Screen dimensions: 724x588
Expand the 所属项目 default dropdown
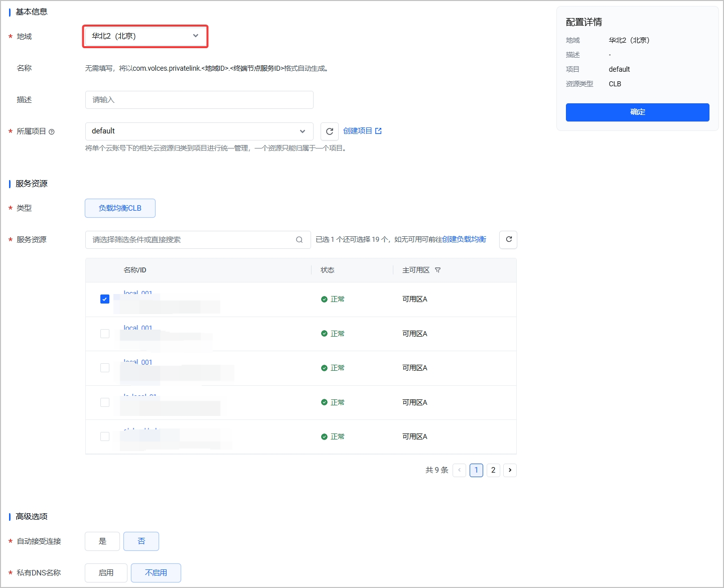pyautogui.click(x=199, y=131)
